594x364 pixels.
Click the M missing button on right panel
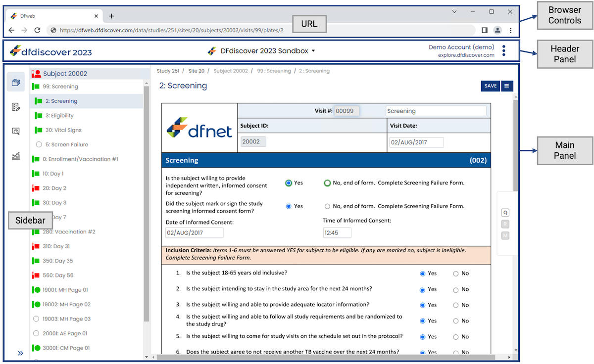coord(505,235)
